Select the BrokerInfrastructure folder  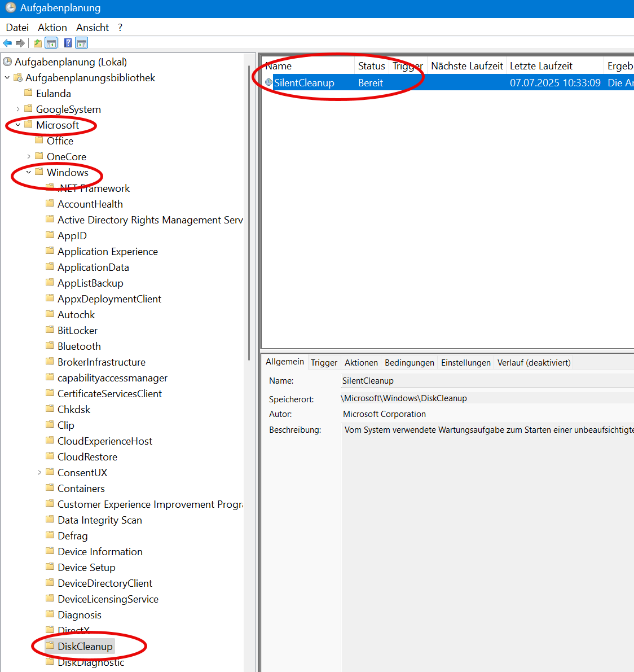tap(102, 362)
